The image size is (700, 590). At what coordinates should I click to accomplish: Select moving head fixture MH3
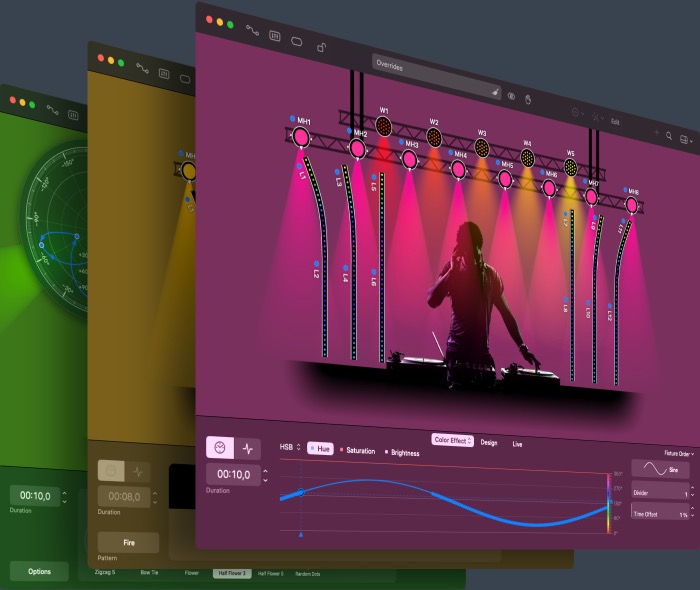[x=409, y=159]
